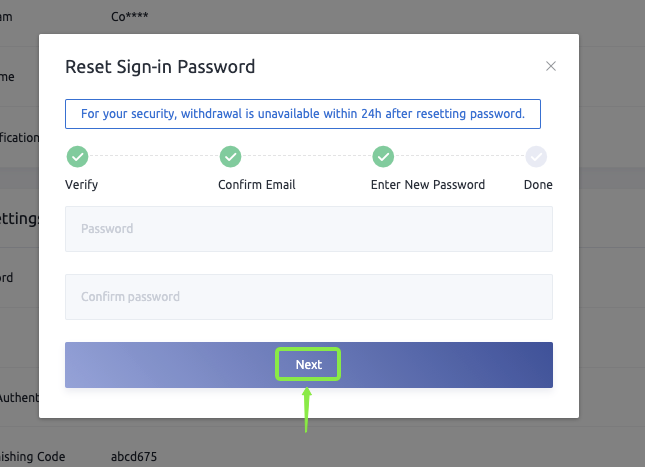645x467 pixels.
Task: Click the Settings heading behind the dialog
Action: 20,219
